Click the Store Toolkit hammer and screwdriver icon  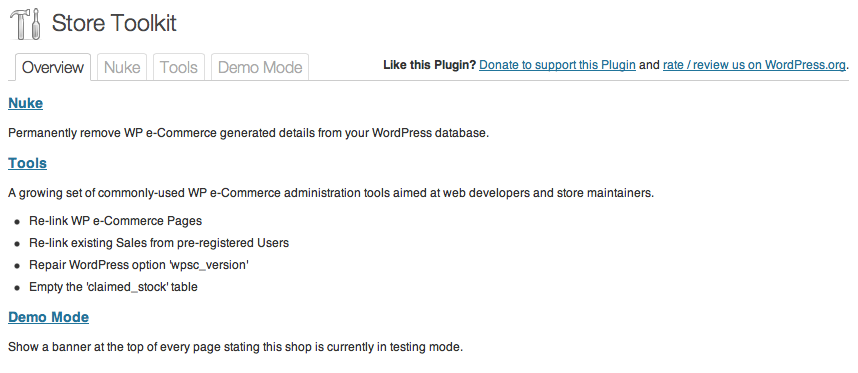pos(25,24)
